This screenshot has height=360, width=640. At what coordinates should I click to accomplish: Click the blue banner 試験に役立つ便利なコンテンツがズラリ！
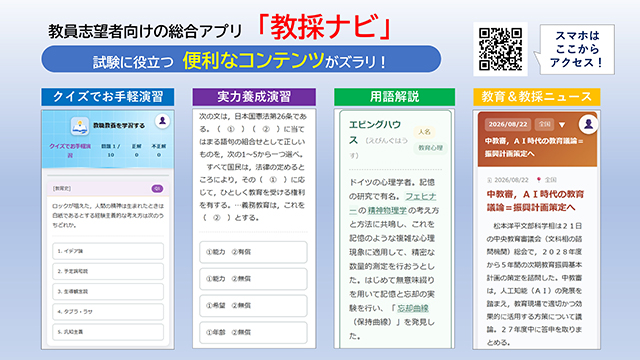coord(241,60)
